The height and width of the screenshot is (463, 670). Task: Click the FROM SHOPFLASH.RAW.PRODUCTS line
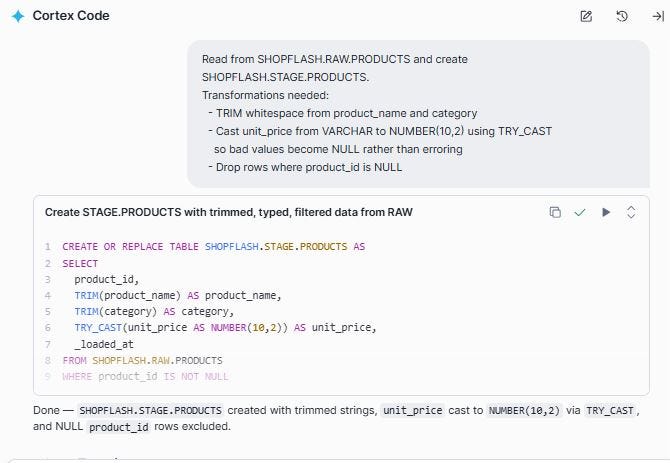[142, 360]
